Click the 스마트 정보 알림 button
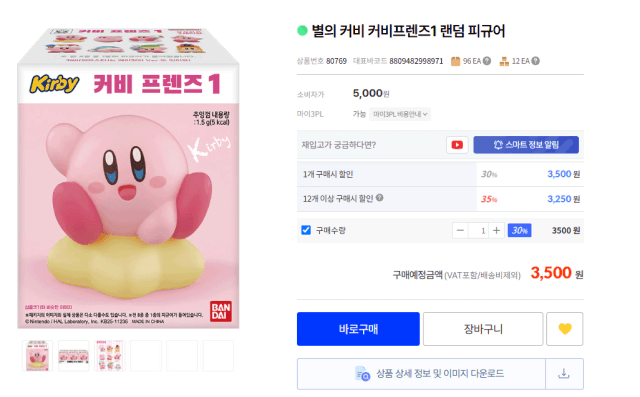Viewport: 640px width, 397px height. pyautogui.click(x=526, y=145)
